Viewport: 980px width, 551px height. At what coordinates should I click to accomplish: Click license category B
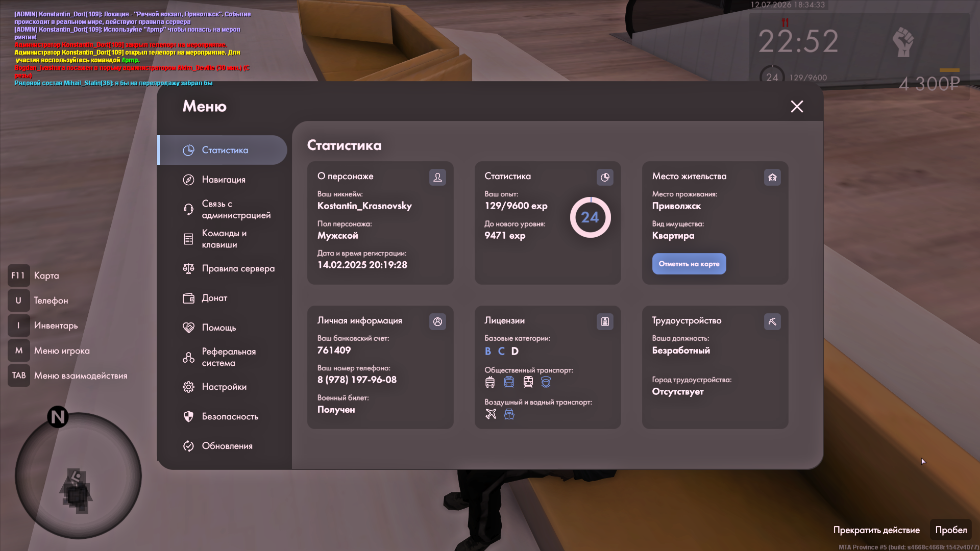(488, 351)
